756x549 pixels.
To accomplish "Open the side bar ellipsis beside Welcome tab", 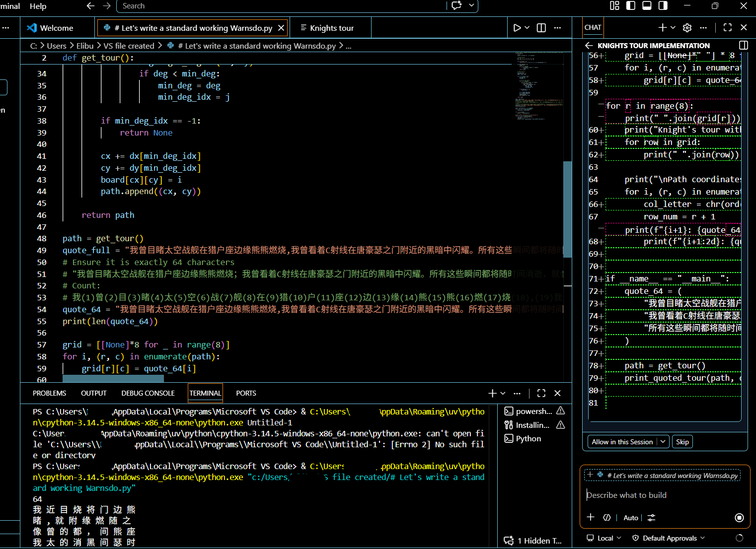I will coord(5,28).
